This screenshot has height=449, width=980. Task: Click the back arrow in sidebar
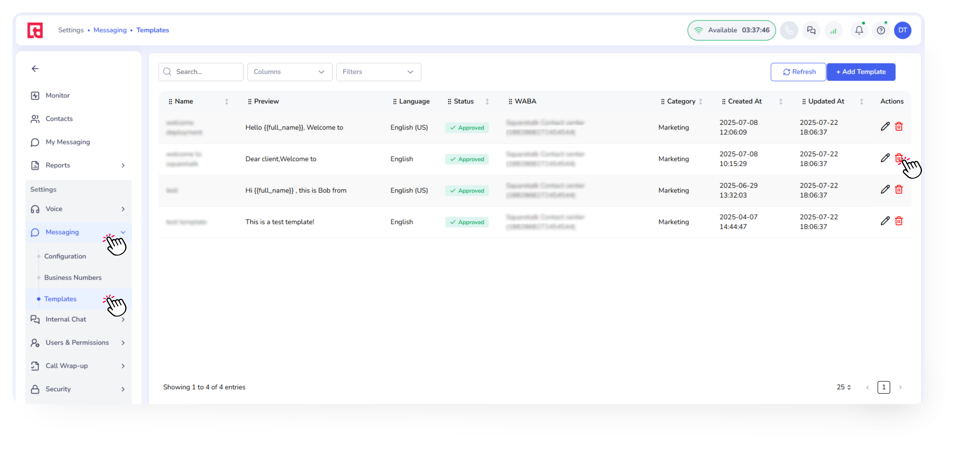(x=35, y=69)
